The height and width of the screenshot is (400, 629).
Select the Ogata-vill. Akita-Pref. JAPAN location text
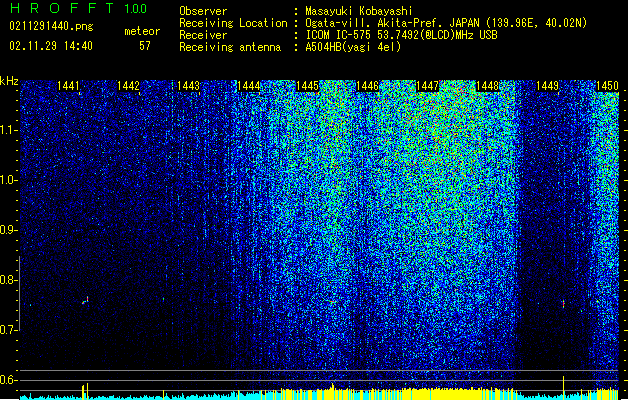446,23
